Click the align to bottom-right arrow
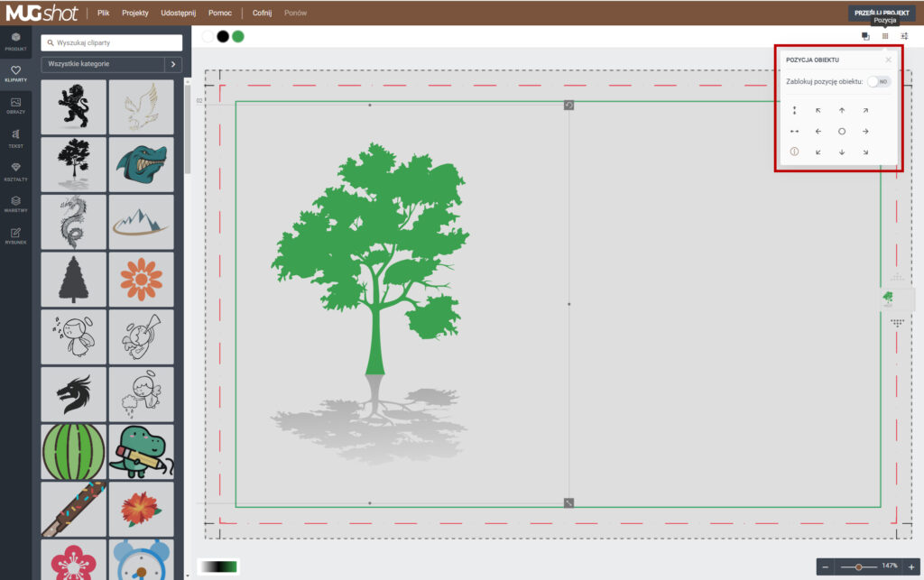 coord(865,152)
